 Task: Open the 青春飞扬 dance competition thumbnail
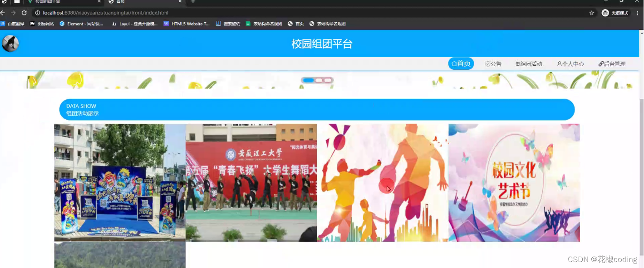coord(251,183)
